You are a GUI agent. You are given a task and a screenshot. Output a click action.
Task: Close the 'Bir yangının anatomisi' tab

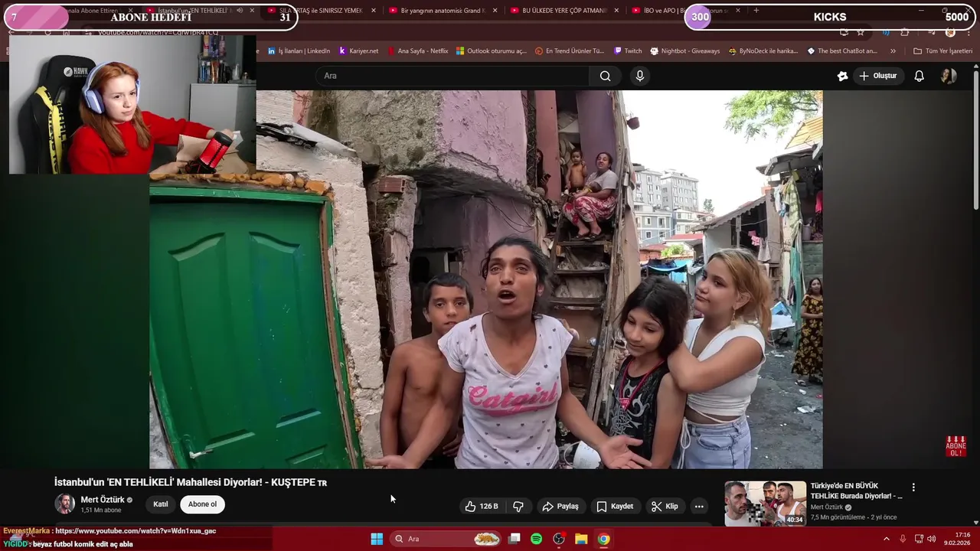tap(495, 11)
